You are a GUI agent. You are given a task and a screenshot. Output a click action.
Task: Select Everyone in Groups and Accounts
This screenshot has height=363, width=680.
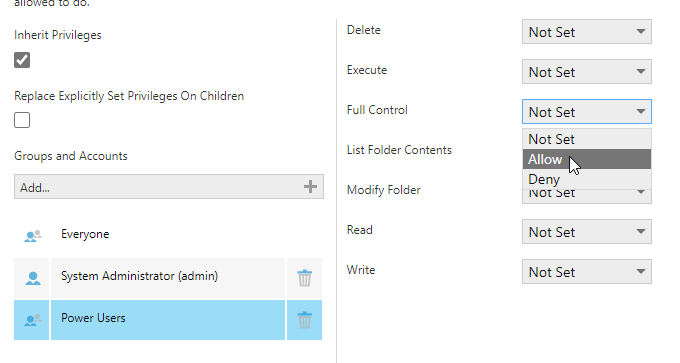click(85, 234)
